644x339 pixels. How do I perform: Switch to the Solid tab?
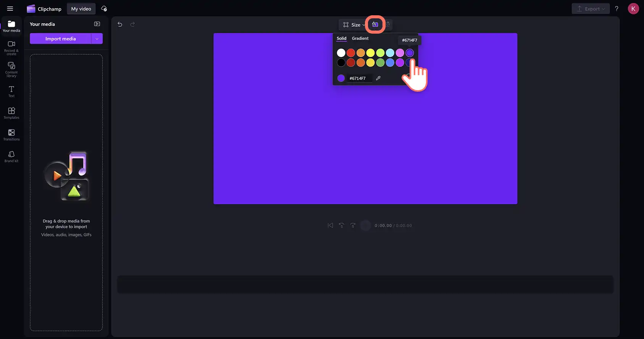[341, 38]
